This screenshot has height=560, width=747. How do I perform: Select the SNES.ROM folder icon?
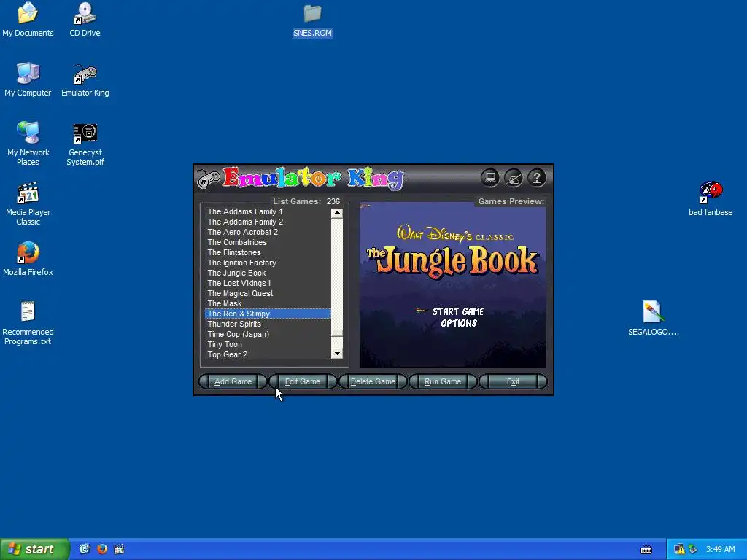click(x=312, y=20)
